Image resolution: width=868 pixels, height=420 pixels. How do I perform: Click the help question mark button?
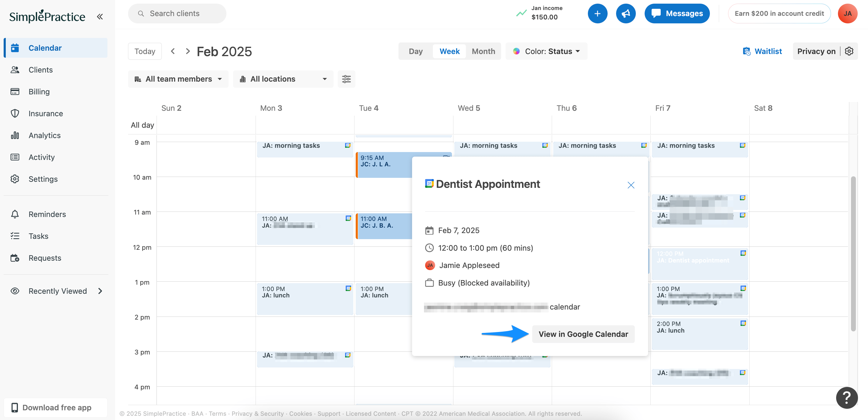click(846, 398)
